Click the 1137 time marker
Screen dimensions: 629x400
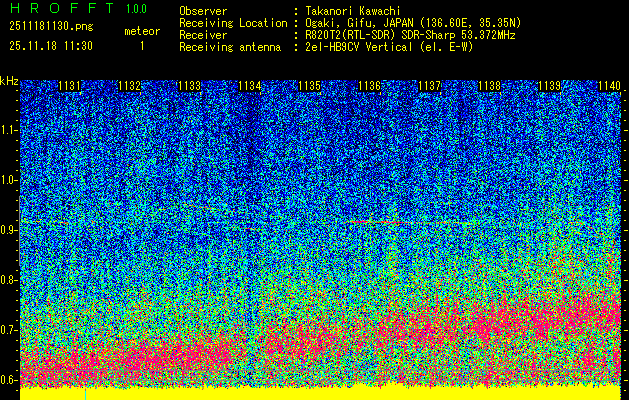coord(429,86)
